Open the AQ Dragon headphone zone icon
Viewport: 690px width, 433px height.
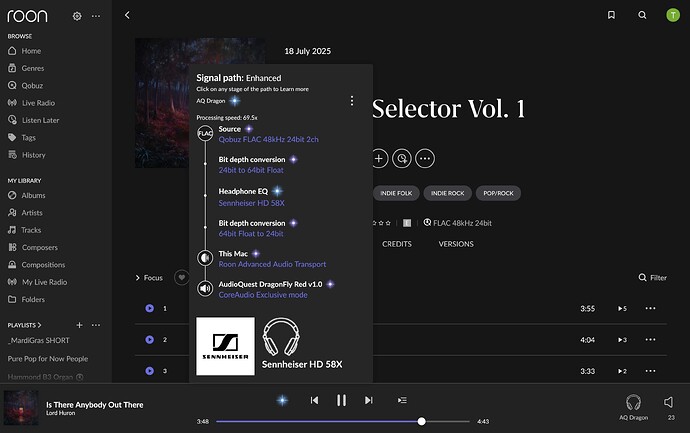633,400
